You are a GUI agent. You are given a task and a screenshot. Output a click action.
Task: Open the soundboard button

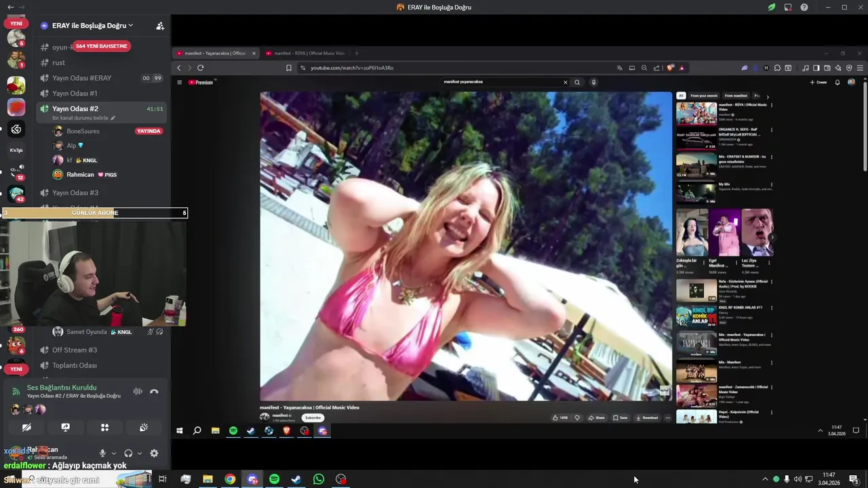click(144, 428)
